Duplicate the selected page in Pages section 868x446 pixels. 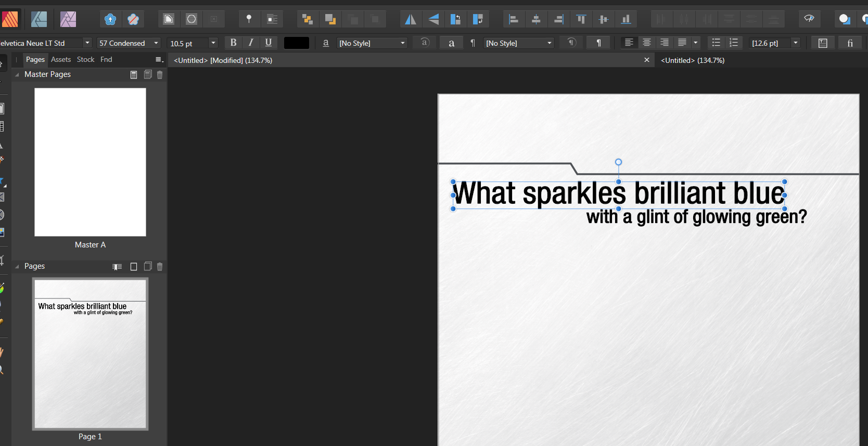click(148, 267)
